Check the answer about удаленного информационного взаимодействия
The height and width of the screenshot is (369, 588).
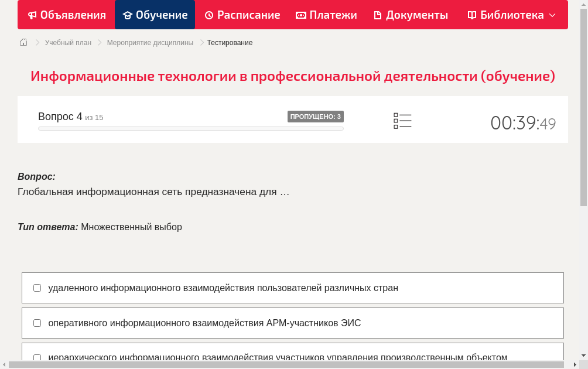click(x=37, y=288)
